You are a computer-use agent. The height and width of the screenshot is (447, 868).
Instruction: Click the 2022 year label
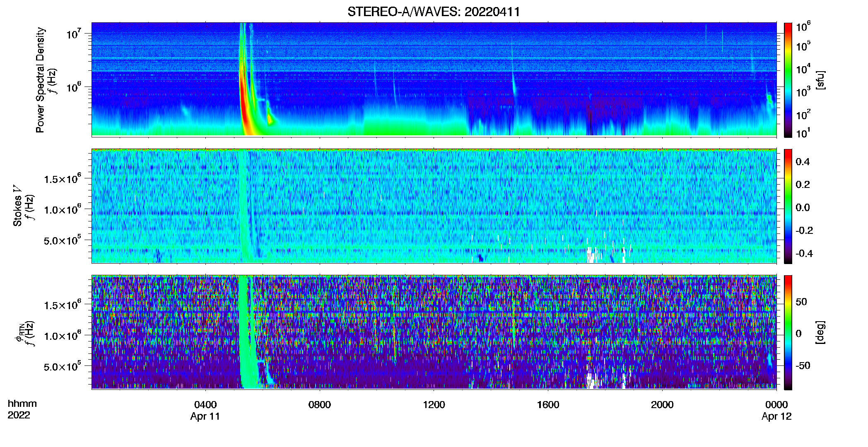point(19,415)
